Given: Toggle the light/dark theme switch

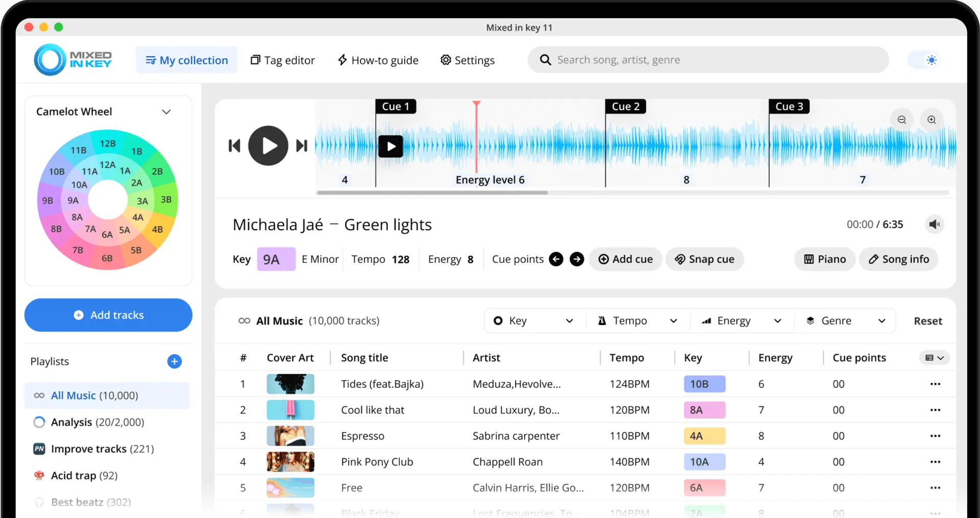Looking at the screenshot, I should (924, 60).
